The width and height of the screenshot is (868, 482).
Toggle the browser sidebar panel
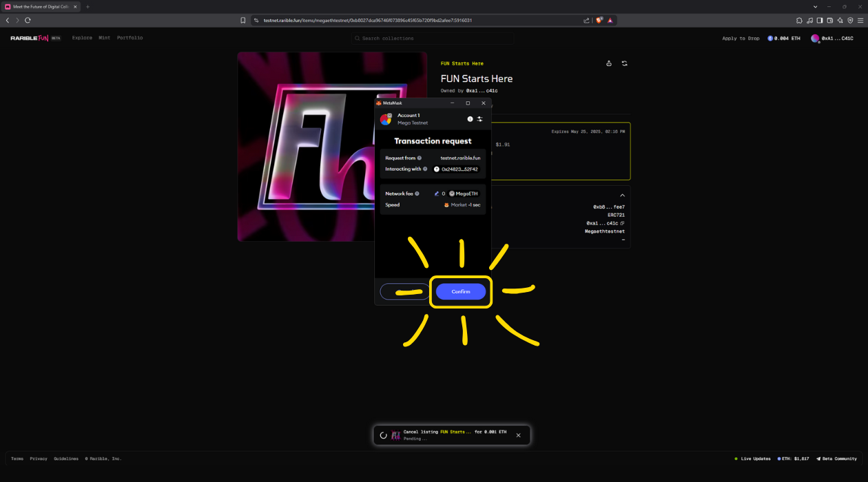(x=820, y=20)
